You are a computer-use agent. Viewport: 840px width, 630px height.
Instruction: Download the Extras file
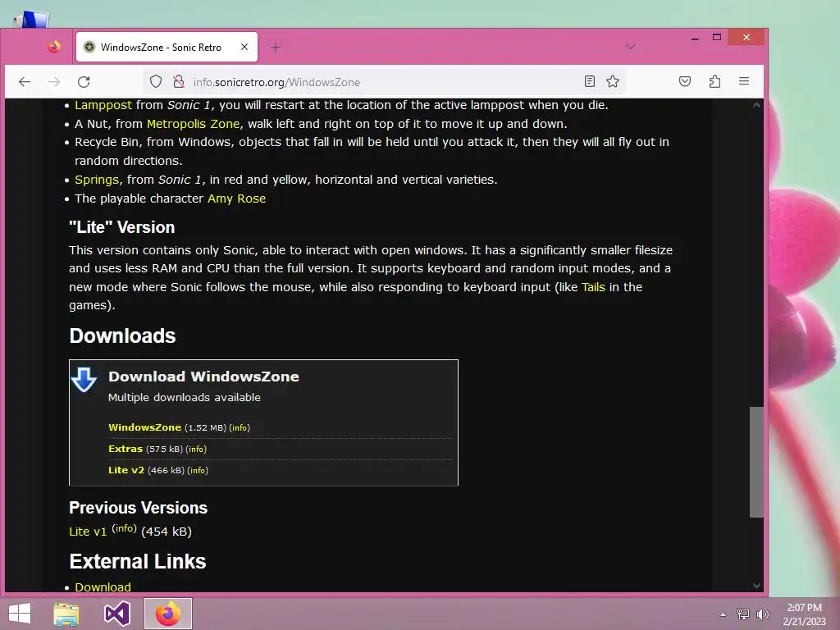click(126, 449)
